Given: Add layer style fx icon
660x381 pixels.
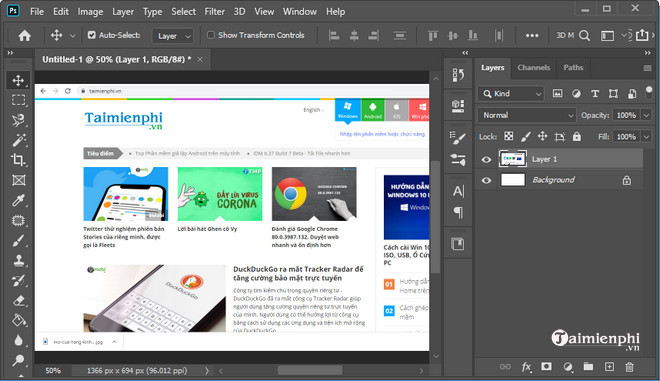Looking at the screenshot, I should (526, 367).
